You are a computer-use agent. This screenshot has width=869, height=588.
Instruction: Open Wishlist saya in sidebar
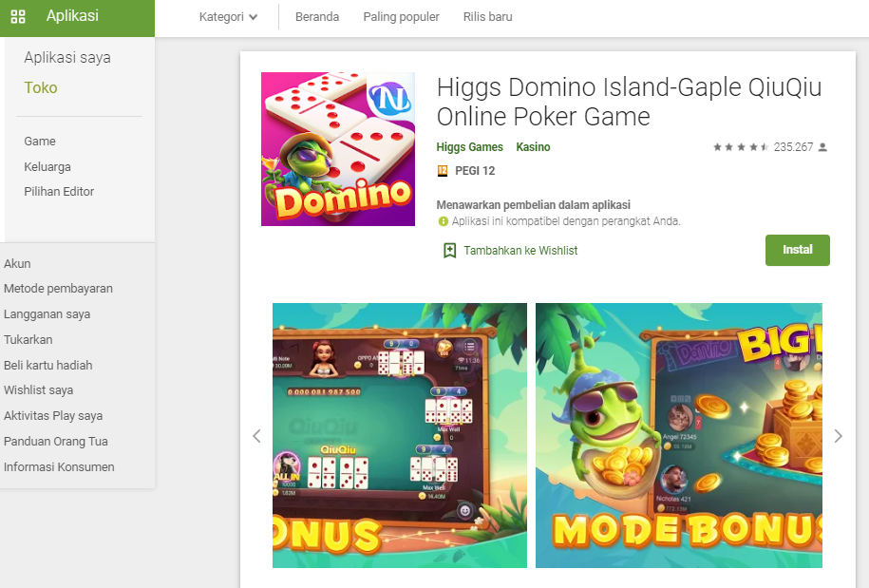(x=38, y=390)
